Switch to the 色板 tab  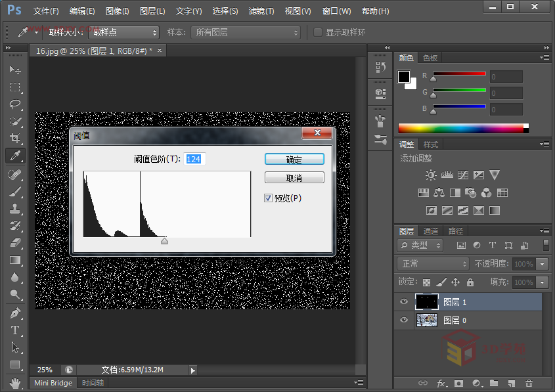pyautogui.click(x=430, y=58)
